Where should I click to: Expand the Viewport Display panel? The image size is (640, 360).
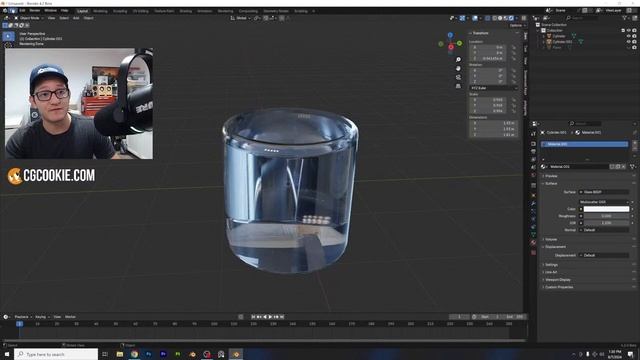(558, 280)
